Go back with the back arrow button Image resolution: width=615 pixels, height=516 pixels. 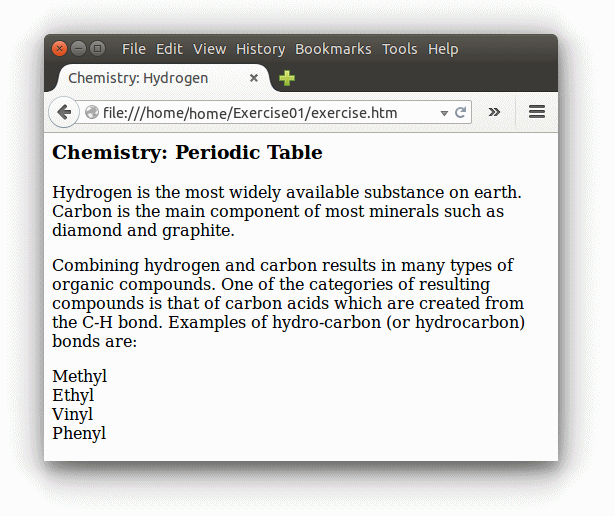[x=64, y=112]
